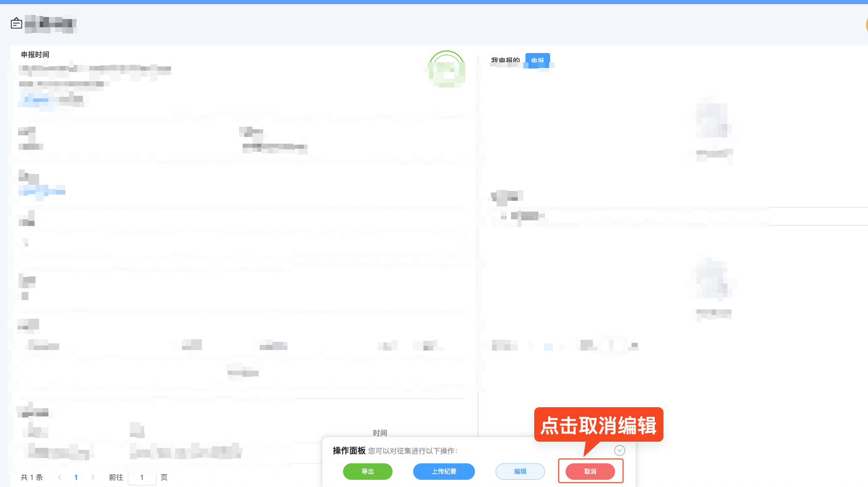
Task: Click the green circular seal stamp graphic
Action: pos(446,69)
